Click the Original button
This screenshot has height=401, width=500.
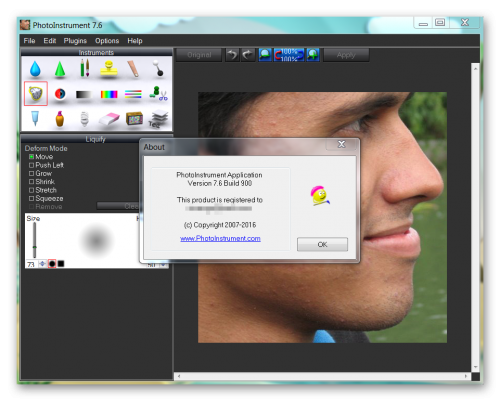coord(199,55)
